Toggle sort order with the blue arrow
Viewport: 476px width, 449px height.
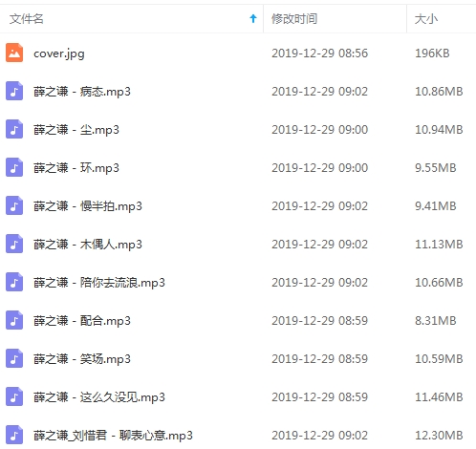[x=253, y=19]
